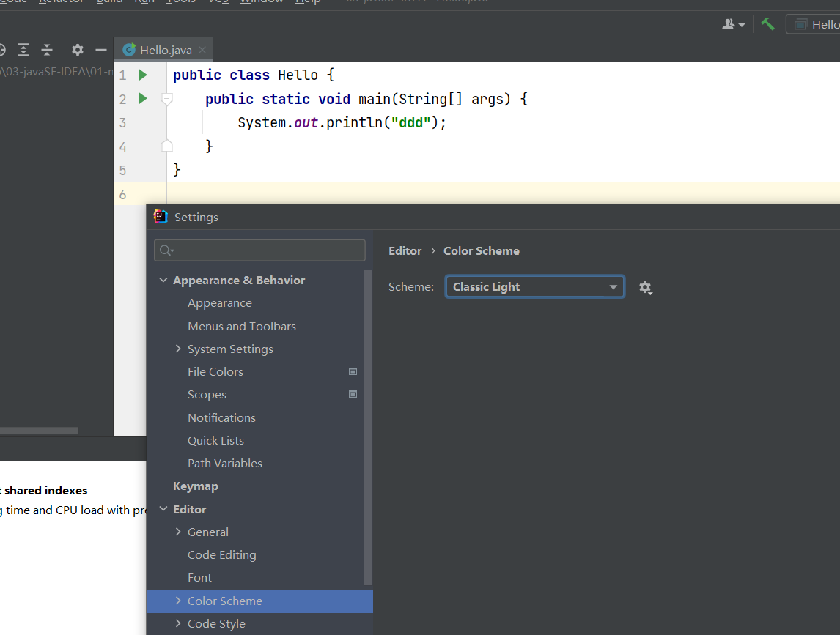Build project with the green hammer icon
The width and height of the screenshot is (840, 635).
point(767,24)
